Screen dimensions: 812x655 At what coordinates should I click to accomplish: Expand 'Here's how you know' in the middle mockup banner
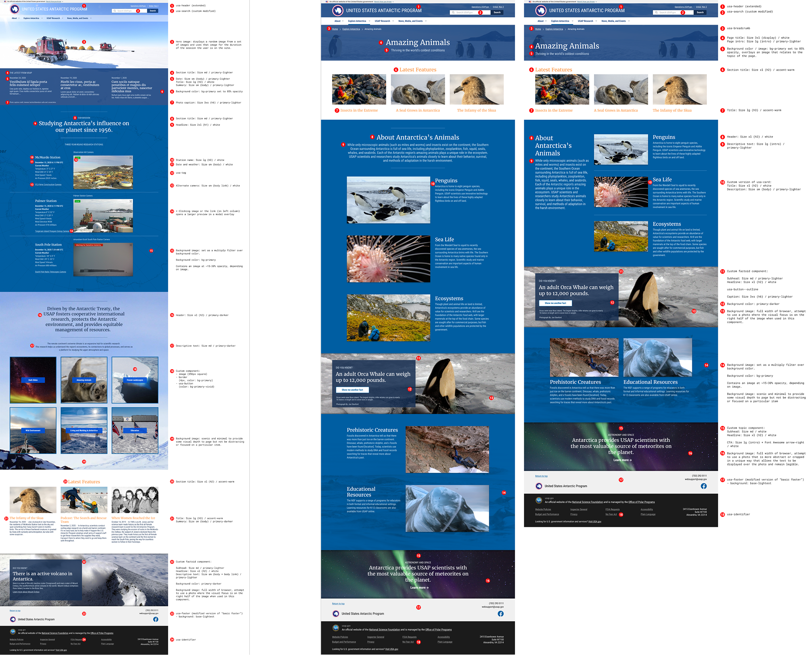[383, 2]
